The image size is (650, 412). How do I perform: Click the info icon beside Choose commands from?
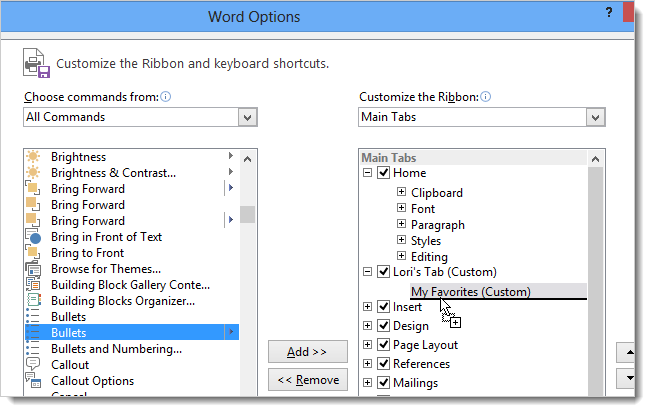(x=165, y=97)
